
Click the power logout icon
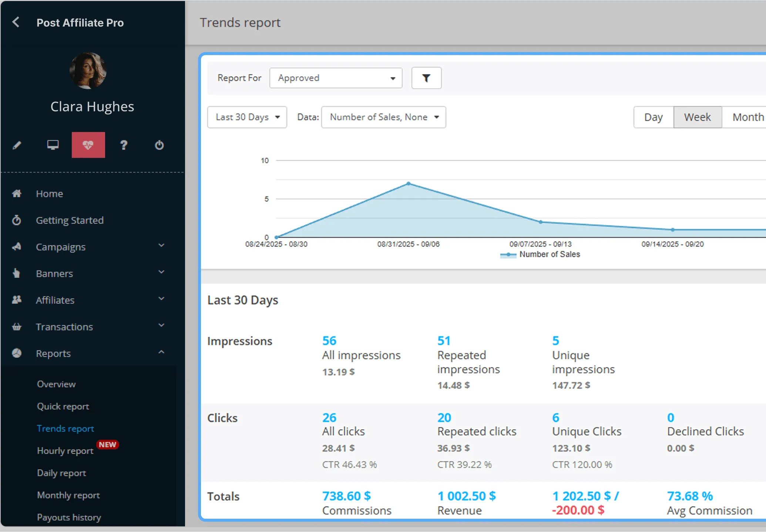click(159, 145)
